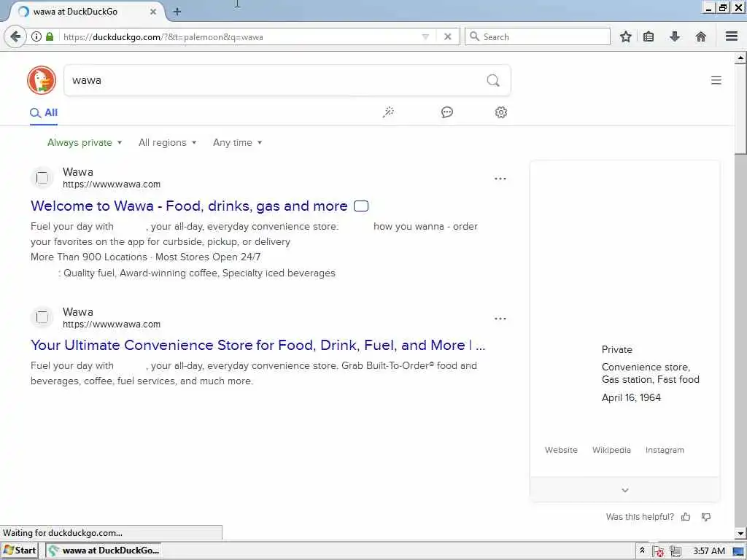The width and height of the screenshot is (747, 560).
Task: Stop page loading with the X button
Action: pyautogui.click(x=448, y=36)
